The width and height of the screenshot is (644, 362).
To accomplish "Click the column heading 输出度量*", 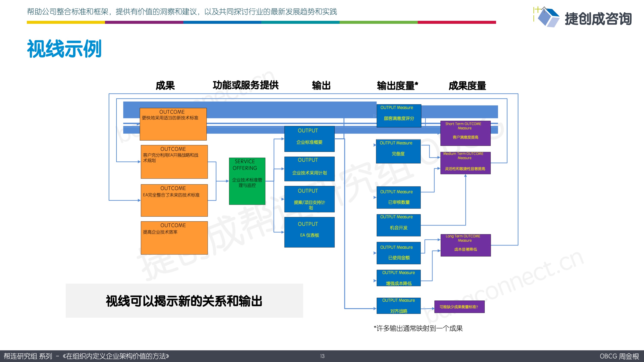I will coord(397,86).
